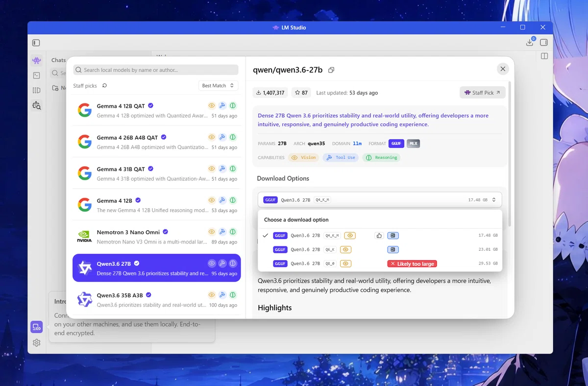This screenshot has height=386, width=588.
Task: Click the reasoning icon on Gemma 4 31B QAT
Action: pos(233,169)
